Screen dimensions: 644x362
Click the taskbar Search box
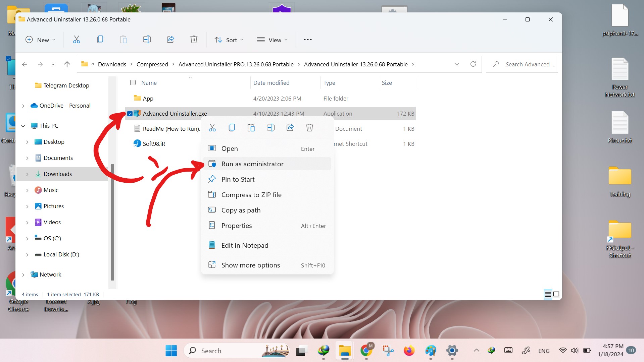click(x=237, y=351)
